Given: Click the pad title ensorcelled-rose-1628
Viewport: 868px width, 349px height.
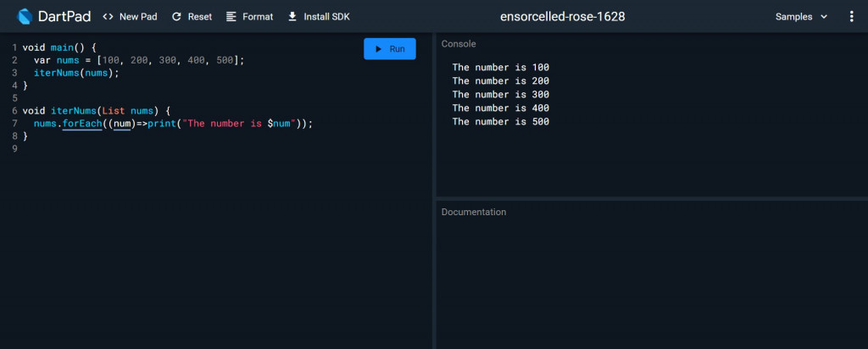Looking at the screenshot, I should 563,17.
